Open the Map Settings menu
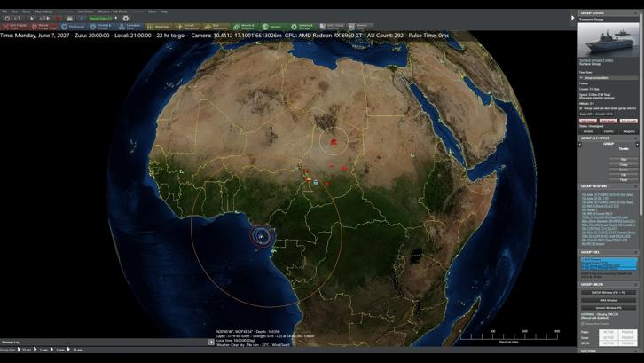644x363 pixels. pyautogui.click(x=43, y=12)
